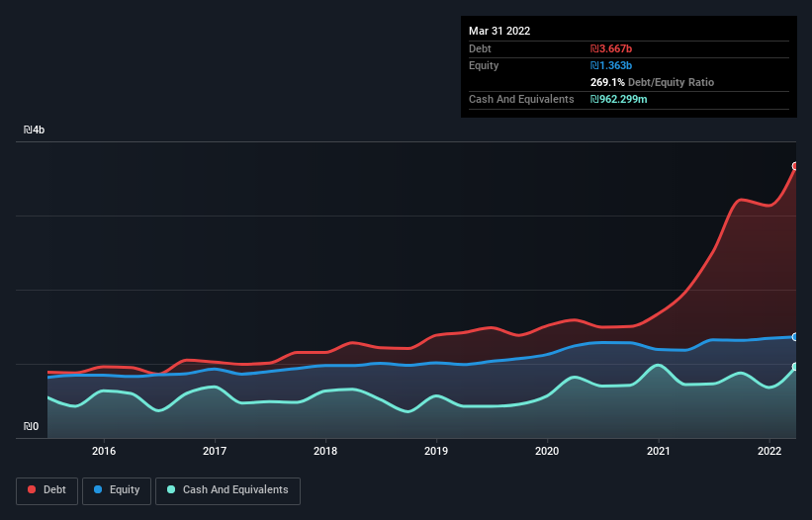This screenshot has width=812, height=520.
Task: Click the Debt row label in tooltip
Action: point(480,48)
